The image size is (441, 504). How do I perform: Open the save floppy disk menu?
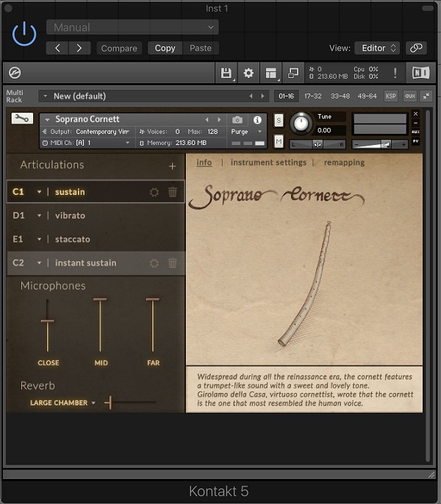point(226,73)
